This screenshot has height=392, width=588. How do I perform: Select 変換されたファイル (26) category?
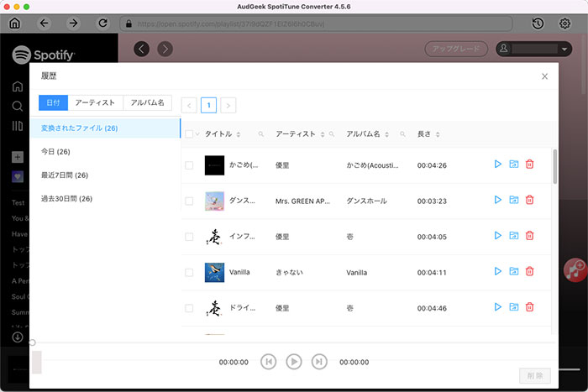point(105,128)
